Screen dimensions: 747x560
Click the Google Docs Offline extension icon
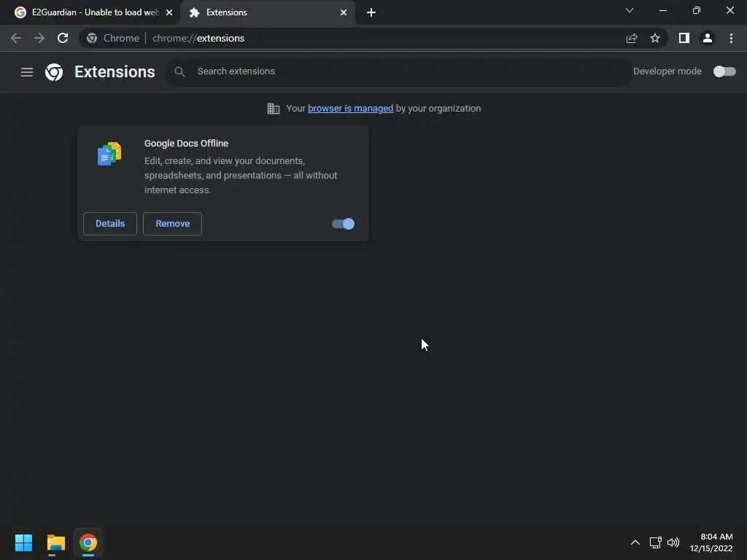coord(109,154)
